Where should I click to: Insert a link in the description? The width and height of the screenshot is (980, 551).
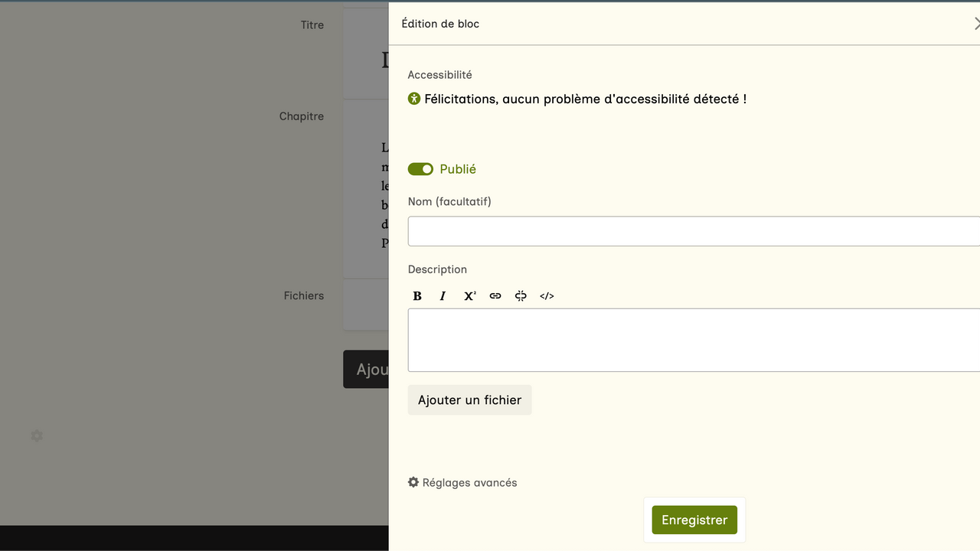click(x=495, y=296)
